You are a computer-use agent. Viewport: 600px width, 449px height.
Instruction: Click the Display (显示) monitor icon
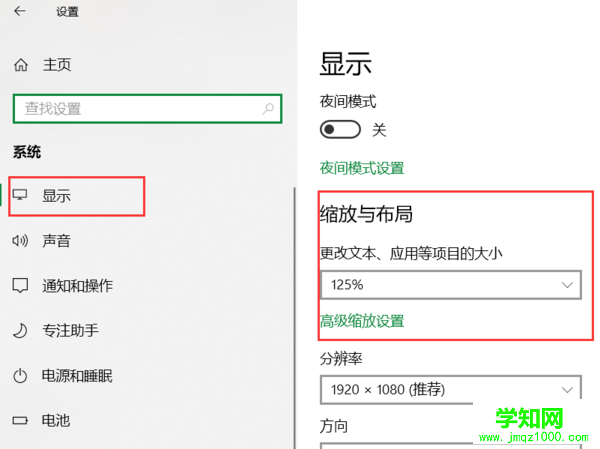tap(20, 196)
